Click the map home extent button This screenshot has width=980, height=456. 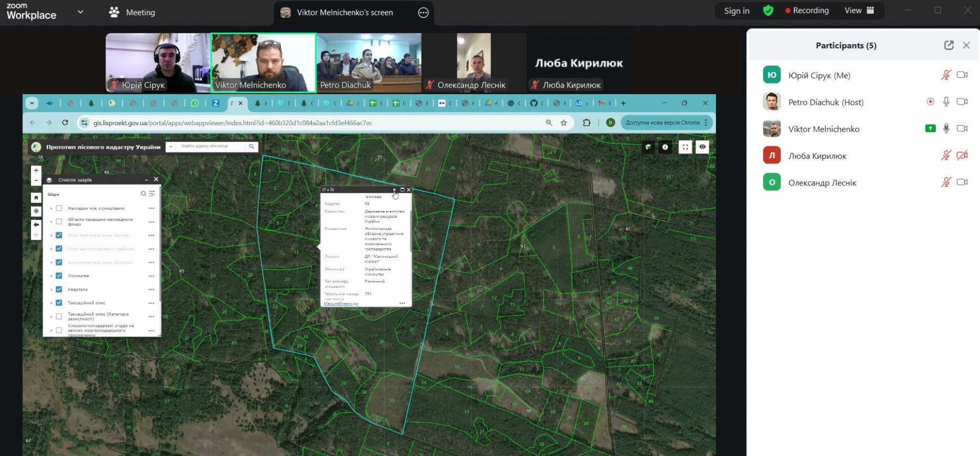pyautogui.click(x=36, y=198)
